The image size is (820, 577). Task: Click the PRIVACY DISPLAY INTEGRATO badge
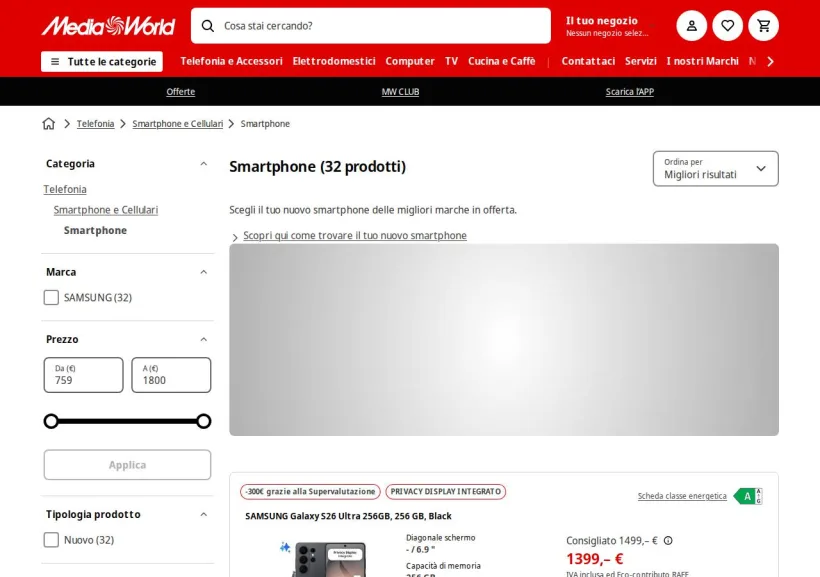click(446, 492)
